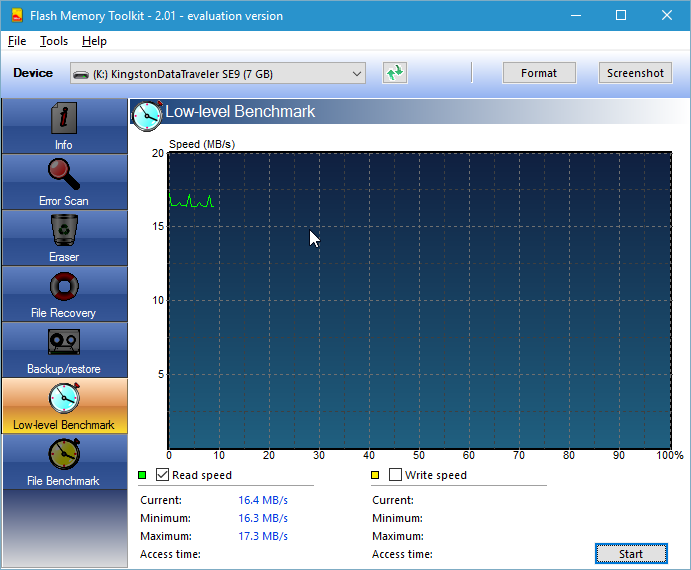The height and width of the screenshot is (570, 691).
Task: Click the Format button
Action: (x=539, y=73)
